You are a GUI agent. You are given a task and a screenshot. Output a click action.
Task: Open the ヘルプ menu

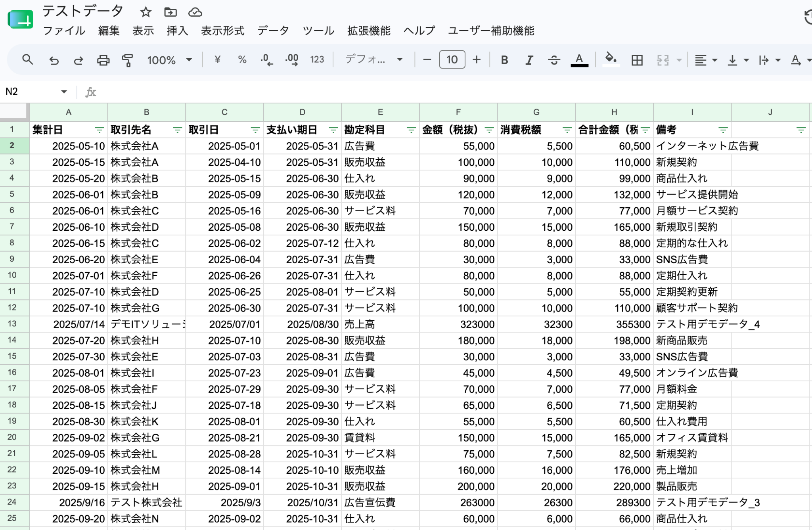pyautogui.click(x=419, y=31)
